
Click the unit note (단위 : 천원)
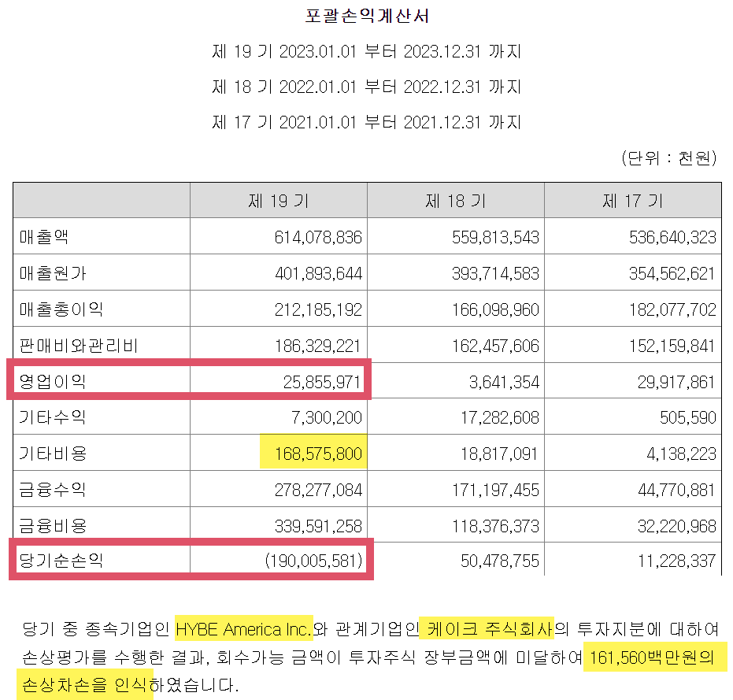(x=669, y=158)
